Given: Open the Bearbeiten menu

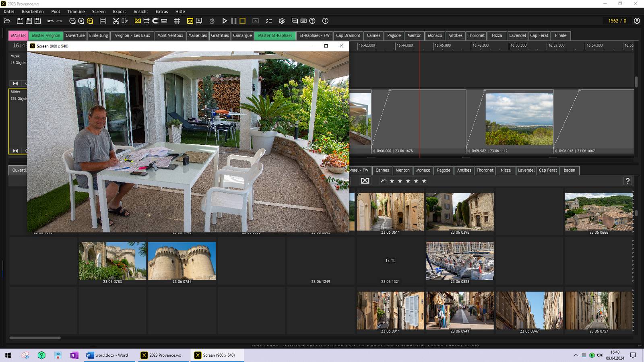Looking at the screenshot, I should coord(33,12).
